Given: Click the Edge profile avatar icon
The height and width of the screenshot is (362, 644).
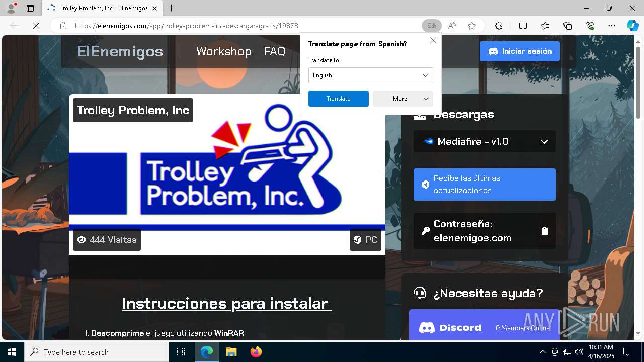Looking at the screenshot, I should click(x=11, y=8).
